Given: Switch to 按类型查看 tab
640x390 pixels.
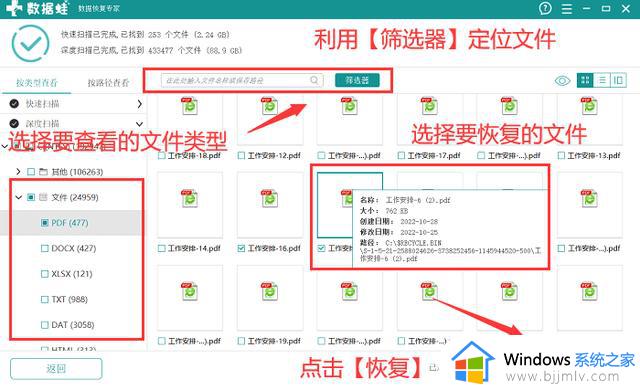Looking at the screenshot, I should [x=36, y=83].
